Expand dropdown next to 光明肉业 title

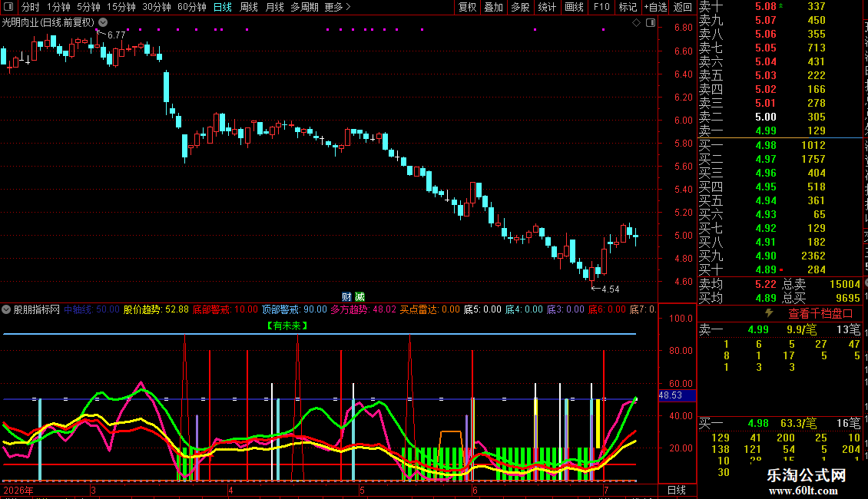(x=103, y=22)
